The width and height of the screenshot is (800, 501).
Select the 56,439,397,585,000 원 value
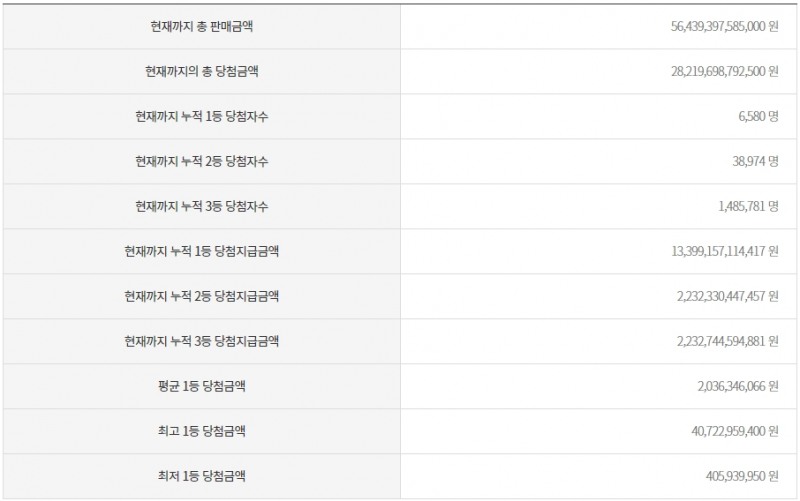coord(718,26)
